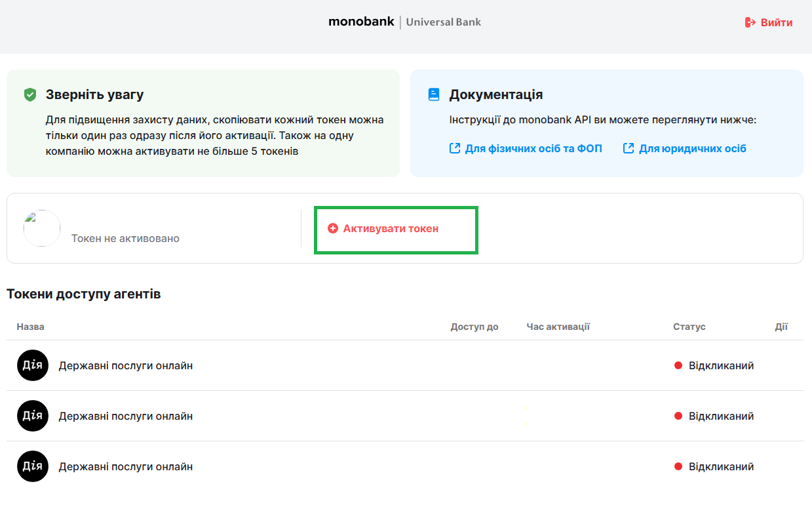Select the green shield icon in Зверніть увагу panel
Image resolution: width=812 pixels, height=505 pixels.
(x=29, y=94)
